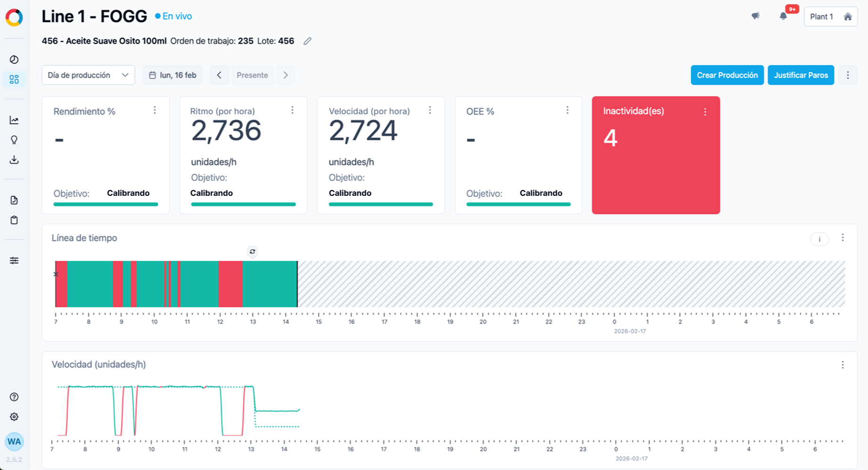This screenshot has width=868, height=470.
Task: Open Velocidad (por hora) card options menu
Action: click(430, 110)
